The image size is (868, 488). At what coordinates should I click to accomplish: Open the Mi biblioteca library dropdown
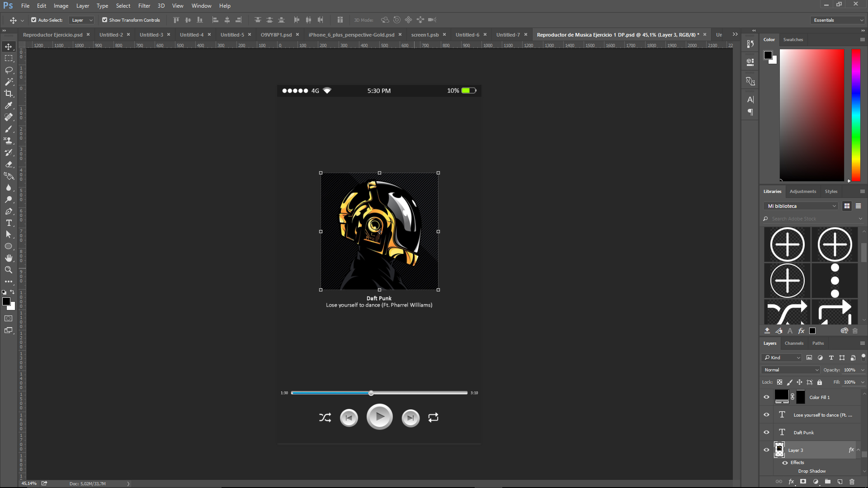coord(801,206)
